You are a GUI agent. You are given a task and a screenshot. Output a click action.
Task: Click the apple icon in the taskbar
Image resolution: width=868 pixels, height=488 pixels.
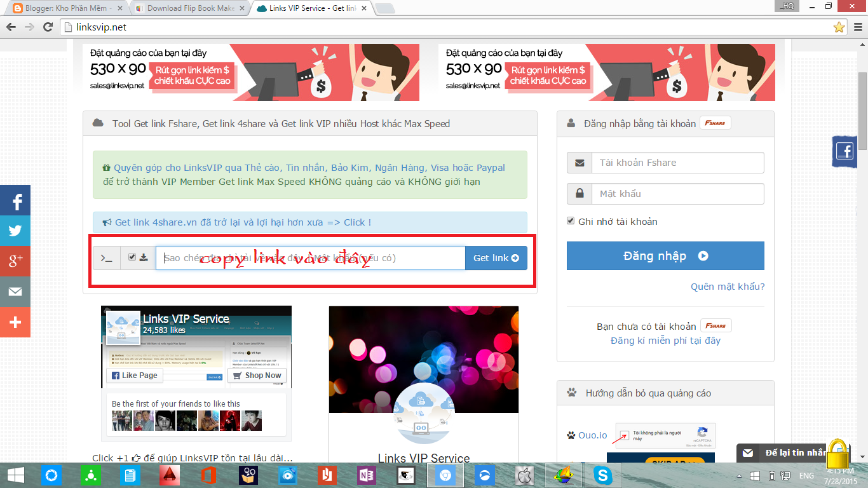524,475
